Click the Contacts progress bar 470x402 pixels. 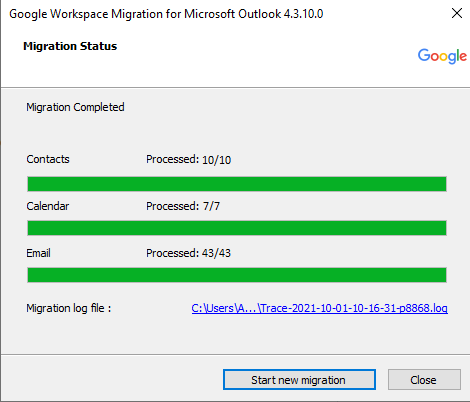pos(237,184)
